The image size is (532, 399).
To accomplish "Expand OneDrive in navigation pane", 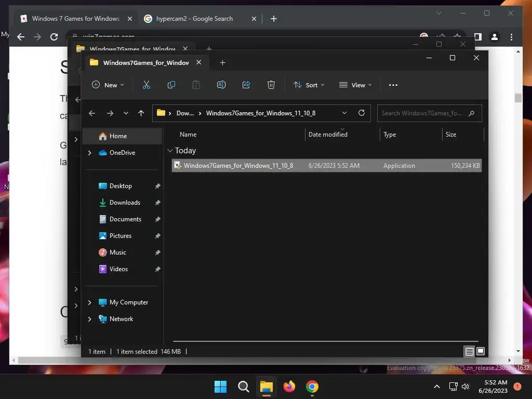I will (x=89, y=153).
